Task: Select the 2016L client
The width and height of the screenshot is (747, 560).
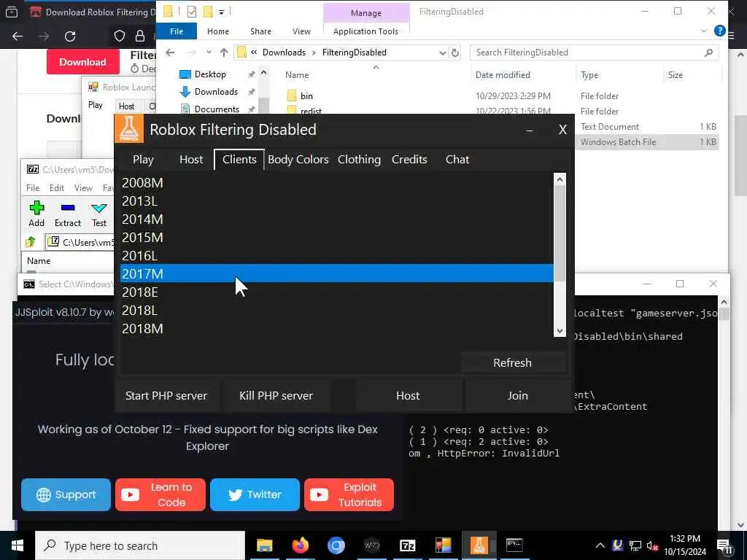Action: click(336, 256)
